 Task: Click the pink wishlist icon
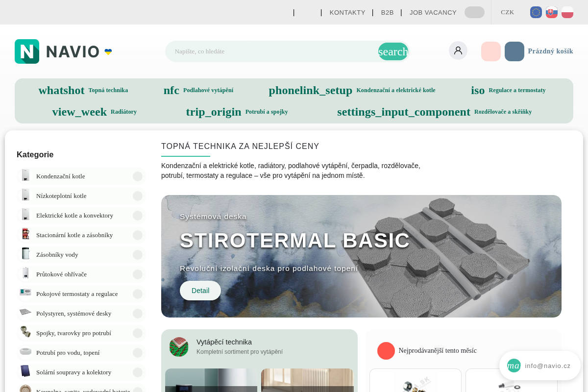[x=491, y=51]
